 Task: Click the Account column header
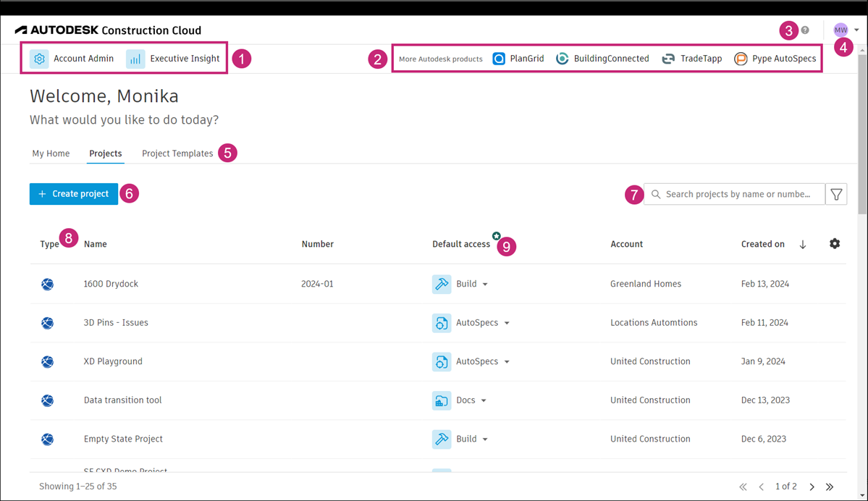click(x=627, y=244)
